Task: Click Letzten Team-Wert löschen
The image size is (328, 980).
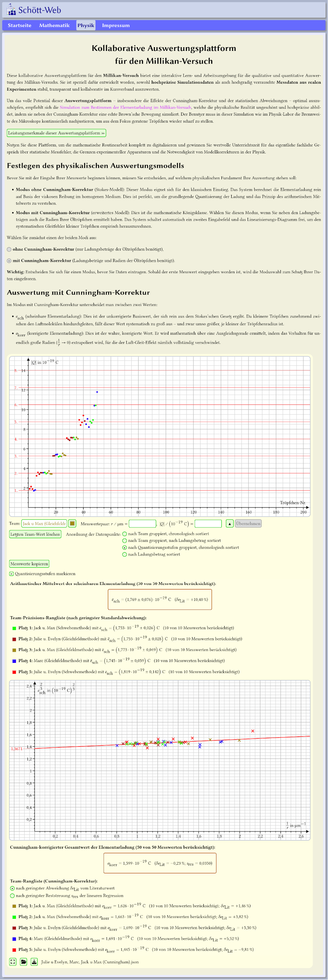Action: [x=35, y=534]
